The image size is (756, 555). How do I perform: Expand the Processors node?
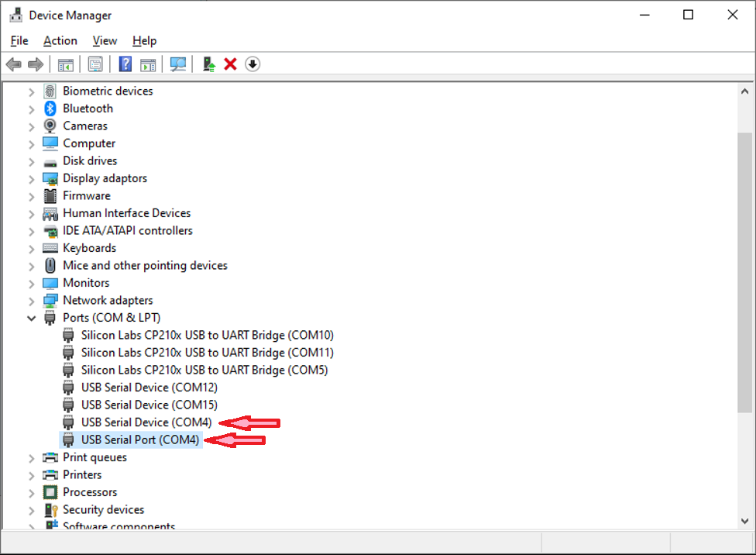click(x=31, y=493)
